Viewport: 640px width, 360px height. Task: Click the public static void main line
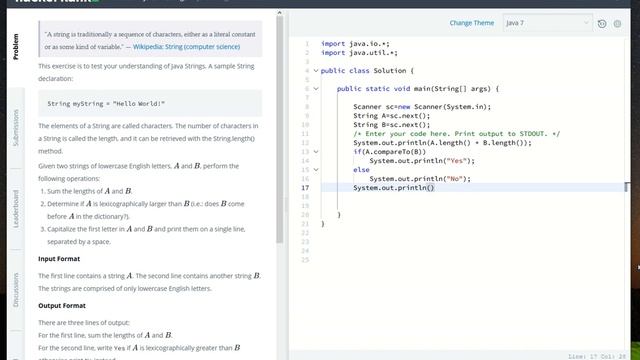418,89
